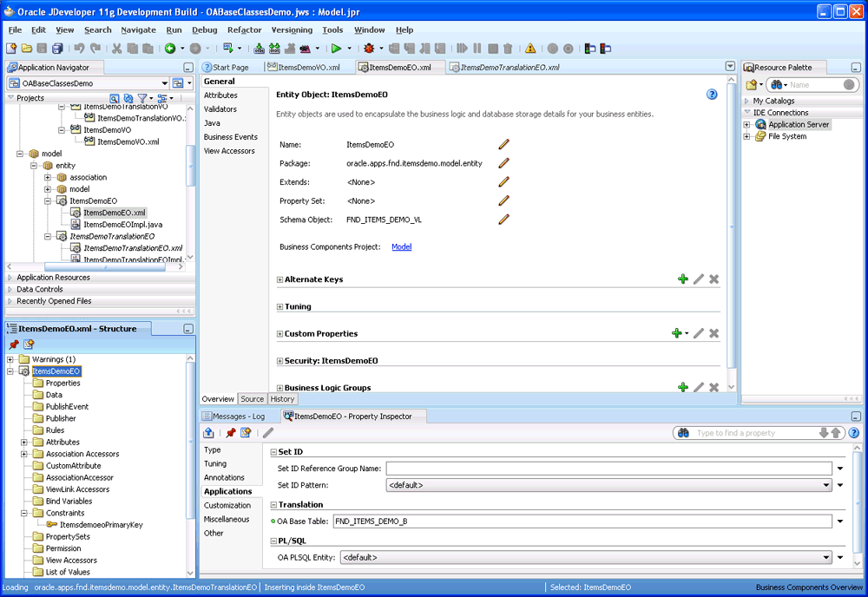Click the green Run arrow icon
This screenshot has height=597, width=868.
pyautogui.click(x=336, y=49)
